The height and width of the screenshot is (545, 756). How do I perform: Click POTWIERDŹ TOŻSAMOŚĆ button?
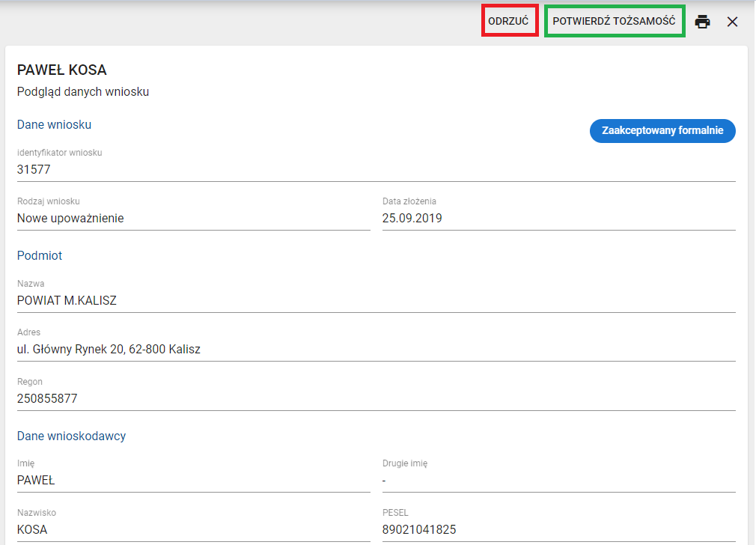[x=614, y=22]
